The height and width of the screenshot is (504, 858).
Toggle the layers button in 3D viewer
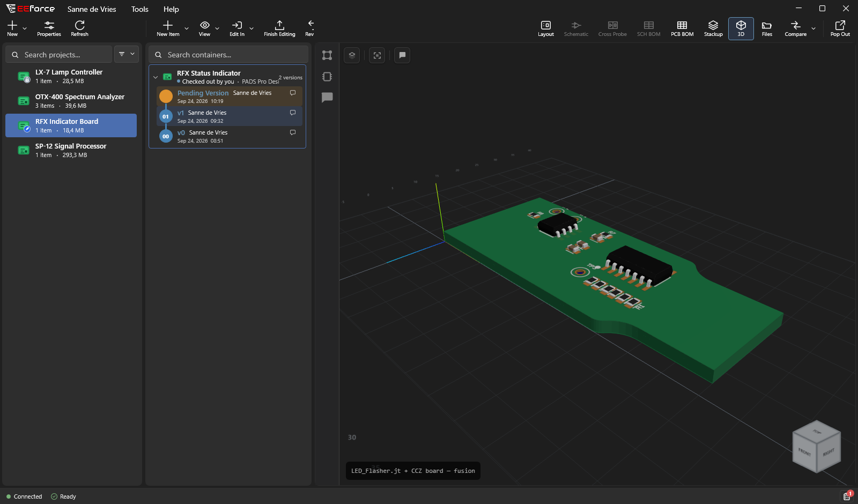pos(352,55)
